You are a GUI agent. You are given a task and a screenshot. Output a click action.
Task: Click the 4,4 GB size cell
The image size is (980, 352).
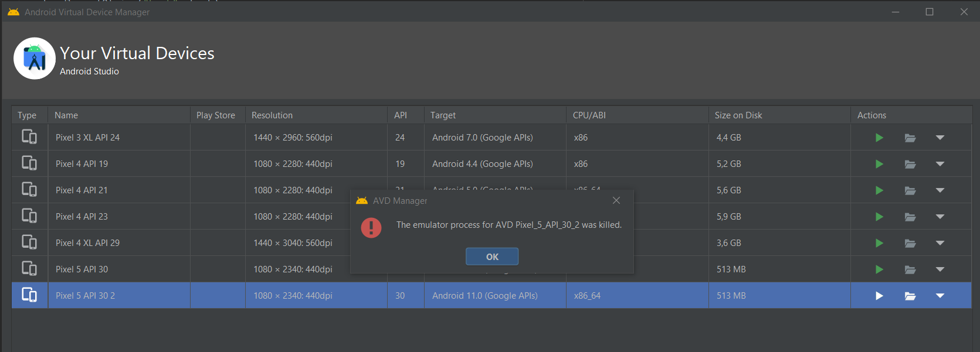[779, 138]
